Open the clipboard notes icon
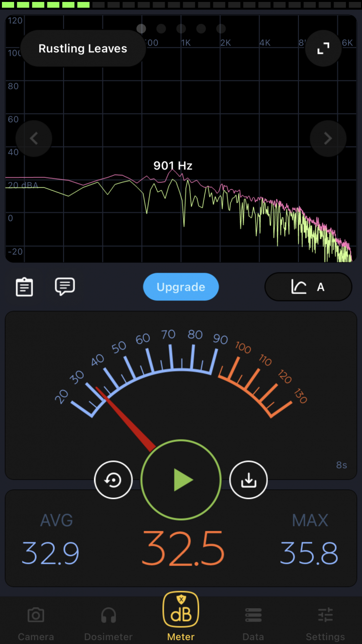 (x=24, y=287)
